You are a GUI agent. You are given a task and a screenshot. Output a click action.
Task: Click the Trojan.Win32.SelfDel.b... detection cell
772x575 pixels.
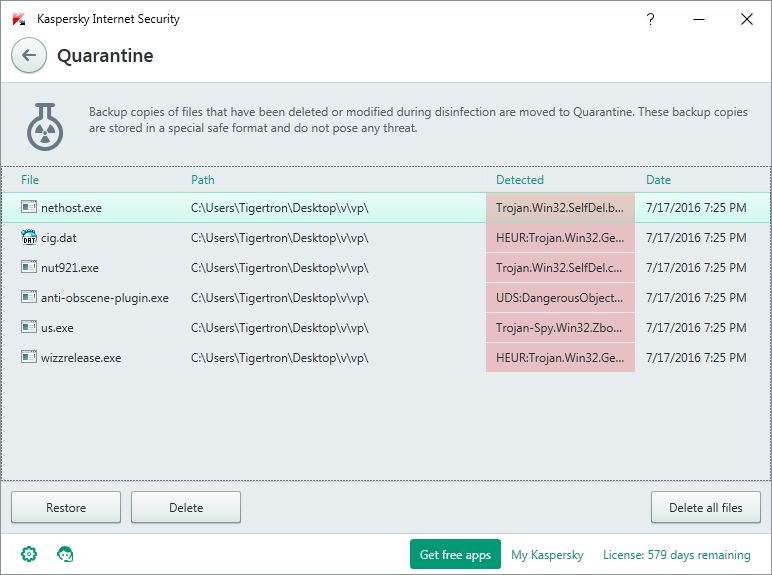(560, 208)
